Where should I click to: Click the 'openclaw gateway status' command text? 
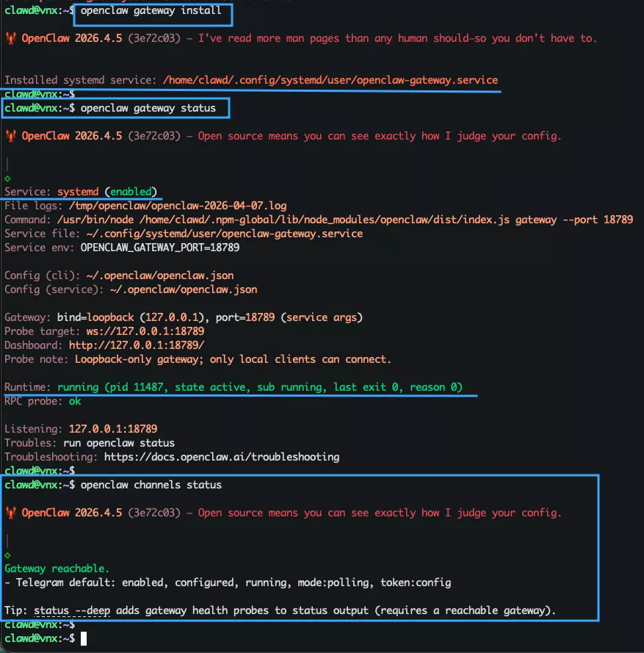[x=148, y=108]
